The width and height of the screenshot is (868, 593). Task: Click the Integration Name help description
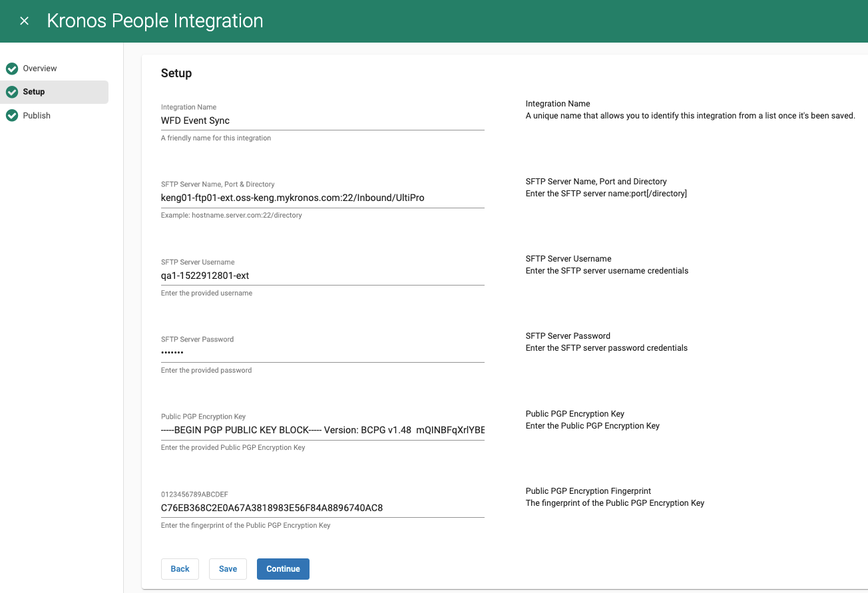click(690, 116)
